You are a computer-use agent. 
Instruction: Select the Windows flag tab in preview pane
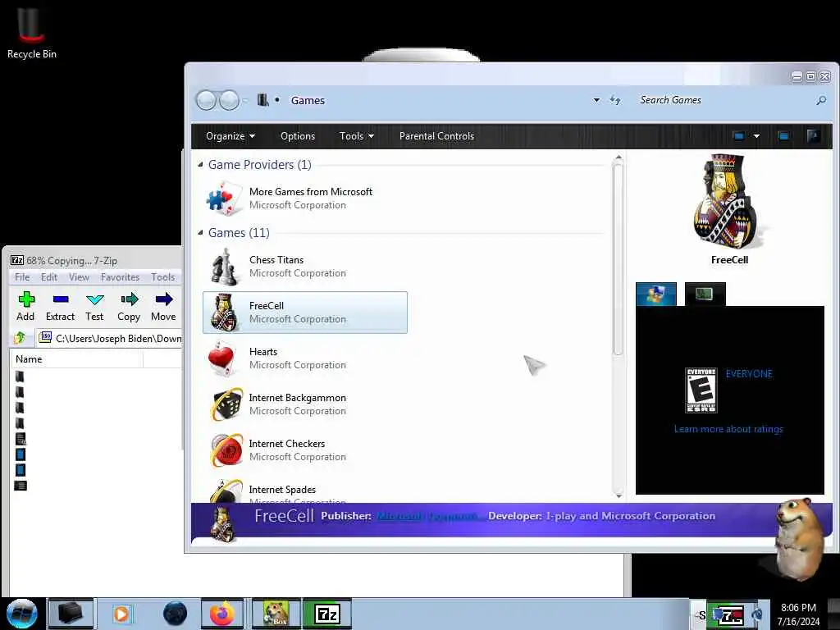point(656,294)
